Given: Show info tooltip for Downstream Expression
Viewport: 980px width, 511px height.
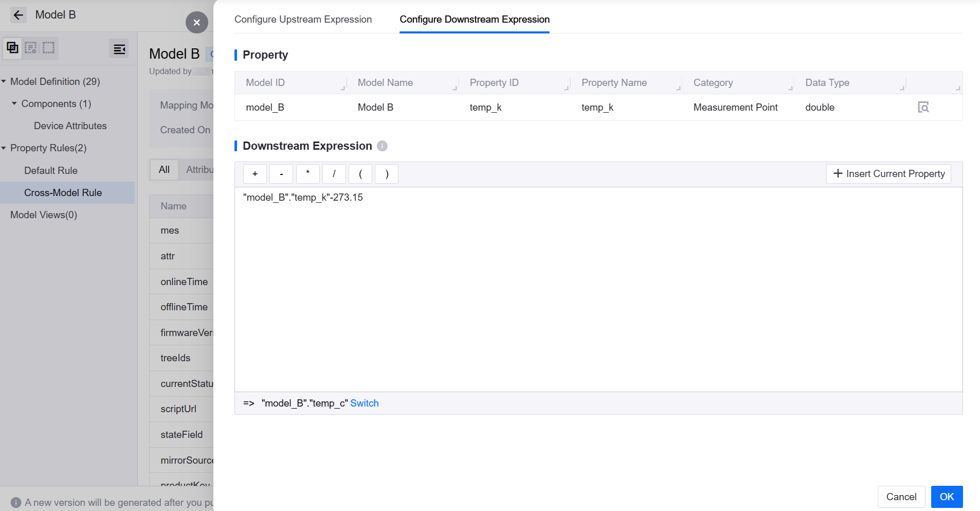Looking at the screenshot, I should coord(382,146).
